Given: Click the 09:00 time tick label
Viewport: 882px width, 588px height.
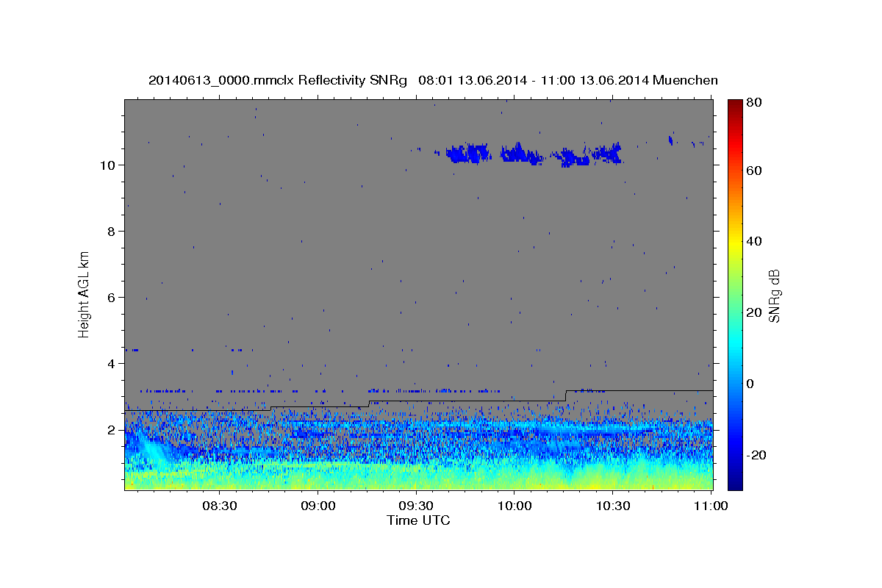Looking at the screenshot, I should click(x=318, y=506).
